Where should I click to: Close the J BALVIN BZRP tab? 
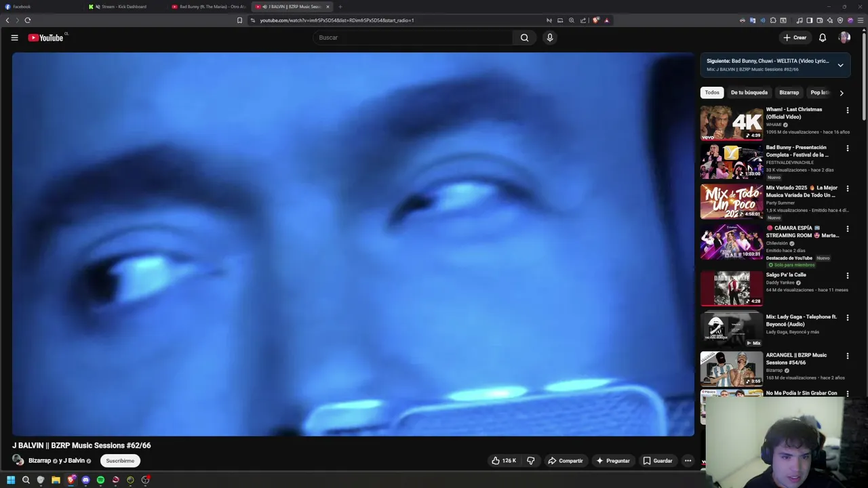point(328,7)
